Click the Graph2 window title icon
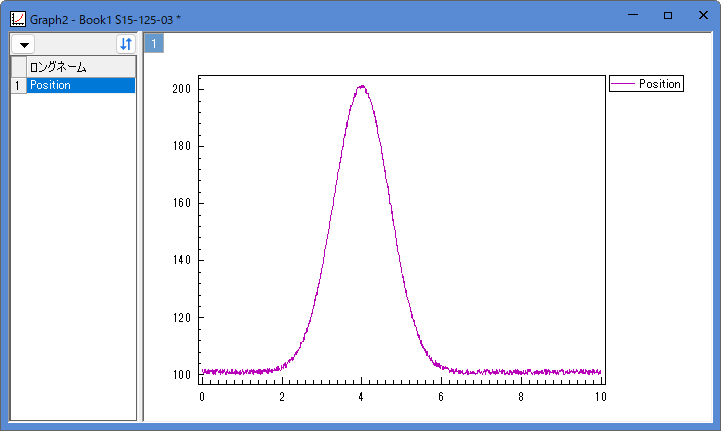Screen dimensions: 721x431 point(18,19)
